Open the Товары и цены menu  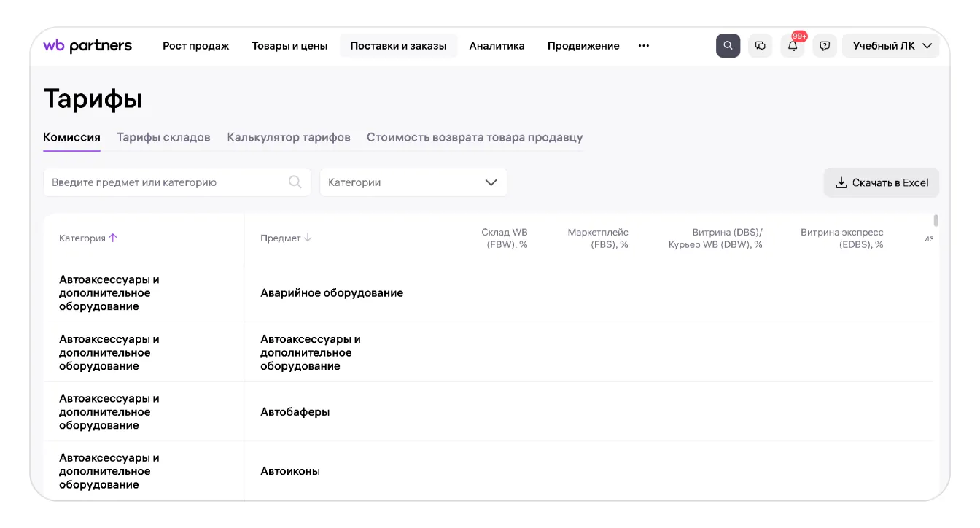click(289, 46)
